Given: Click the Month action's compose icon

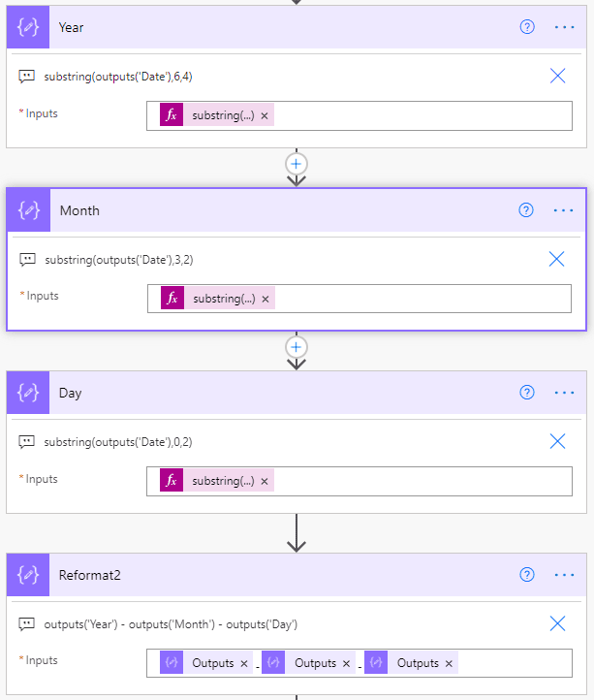Looking at the screenshot, I should coord(29,210).
